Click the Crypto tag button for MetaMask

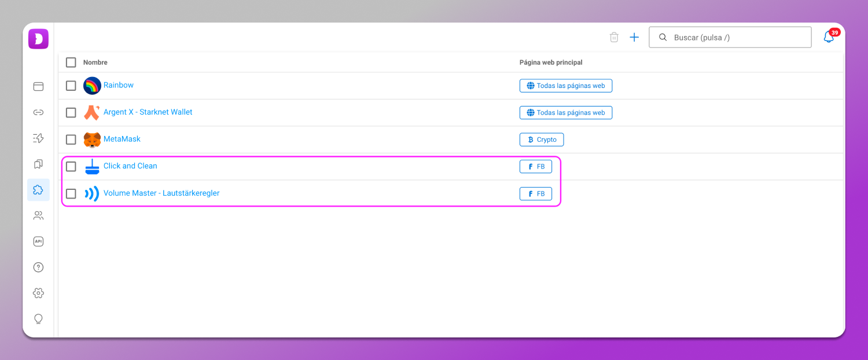click(541, 139)
